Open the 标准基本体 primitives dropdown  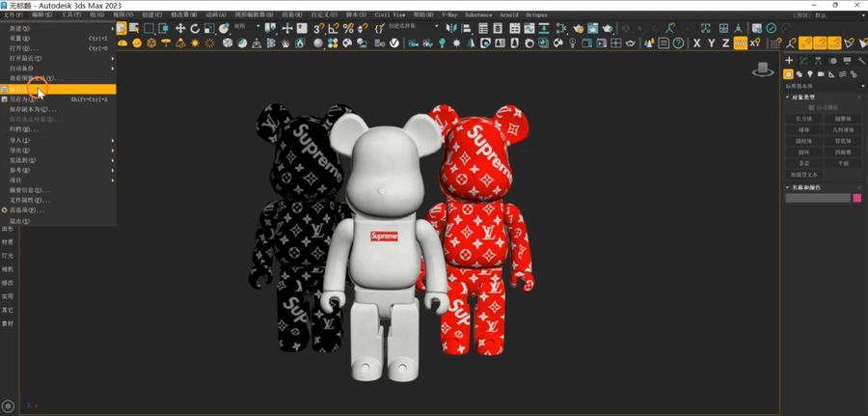[x=825, y=87]
